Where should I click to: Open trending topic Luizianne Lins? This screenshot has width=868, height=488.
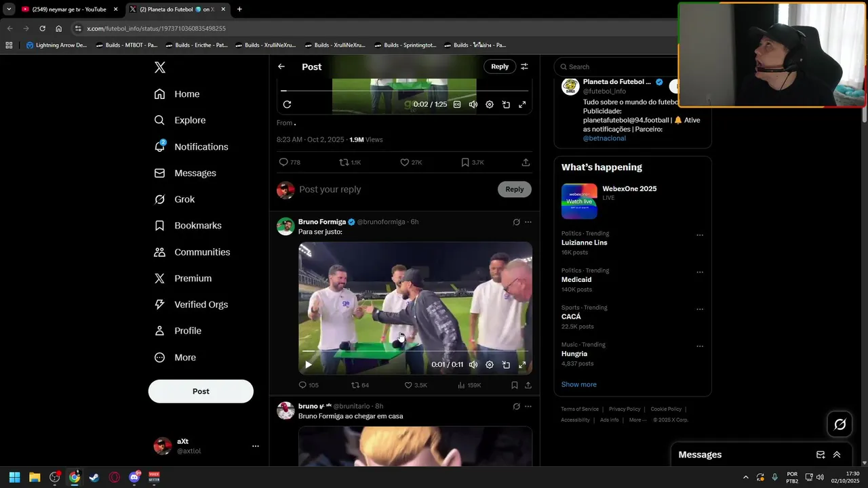tap(584, 243)
